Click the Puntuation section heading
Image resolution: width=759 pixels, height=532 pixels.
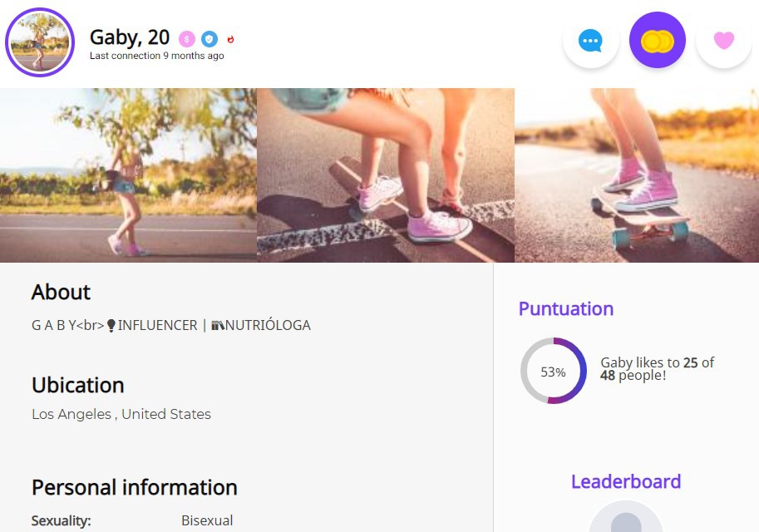tap(566, 308)
